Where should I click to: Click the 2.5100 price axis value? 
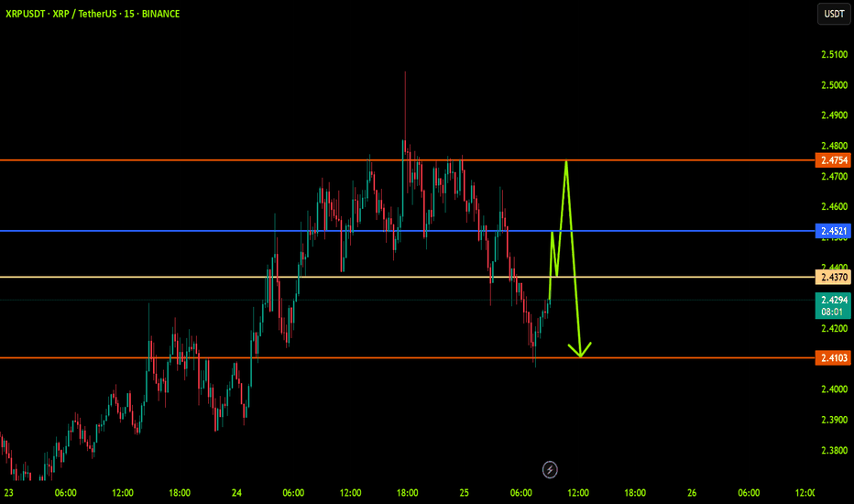tap(835, 54)
